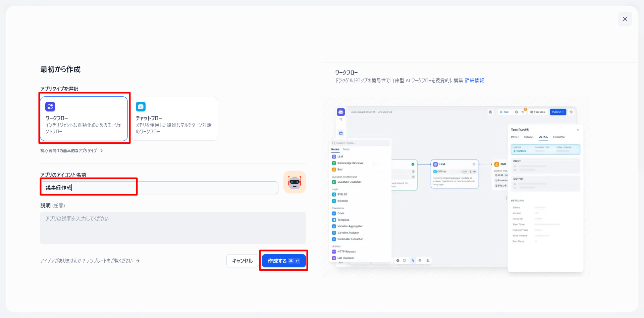The width and height of the screenshot is (644, 318).
Task: Switch to the TRACING tab in preview
Action: (558, 137)
